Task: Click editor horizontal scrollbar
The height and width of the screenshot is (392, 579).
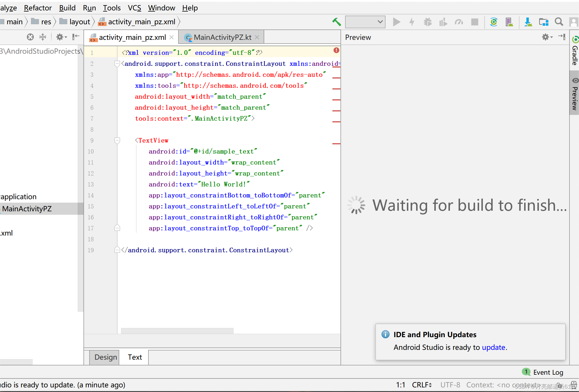Action: click(177, 331)
